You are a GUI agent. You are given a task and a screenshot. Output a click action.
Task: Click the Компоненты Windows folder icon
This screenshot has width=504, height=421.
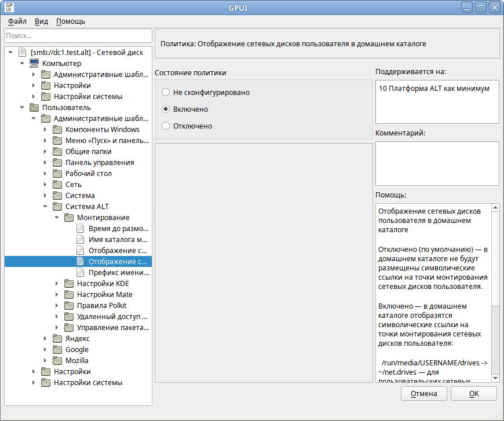(57, 129)
